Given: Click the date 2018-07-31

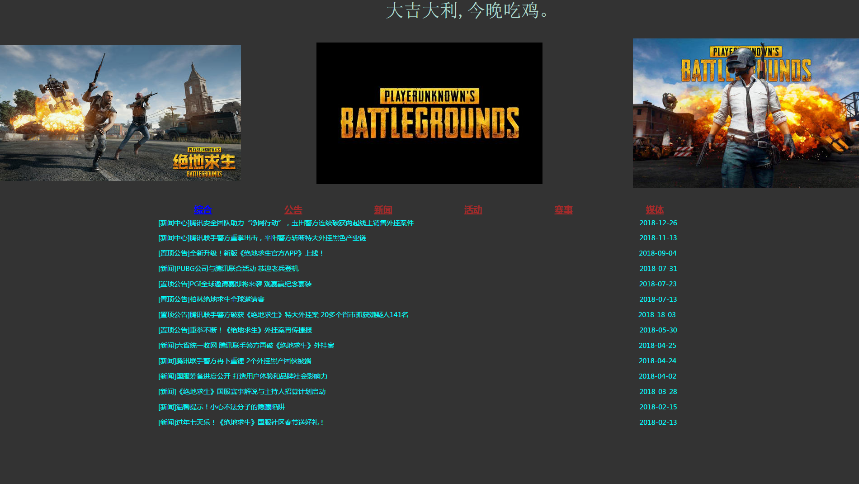Looking at the screenshot, I should (x=658, y=269).
